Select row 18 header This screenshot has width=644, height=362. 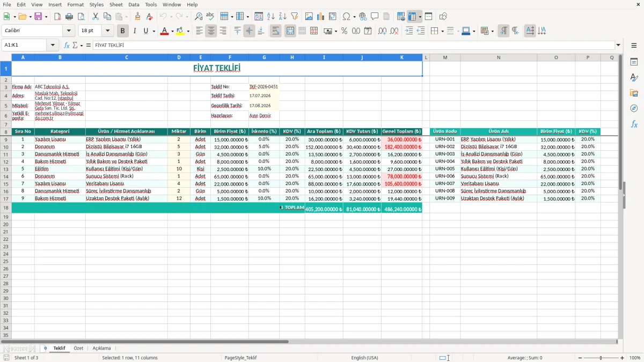[6, 208]
